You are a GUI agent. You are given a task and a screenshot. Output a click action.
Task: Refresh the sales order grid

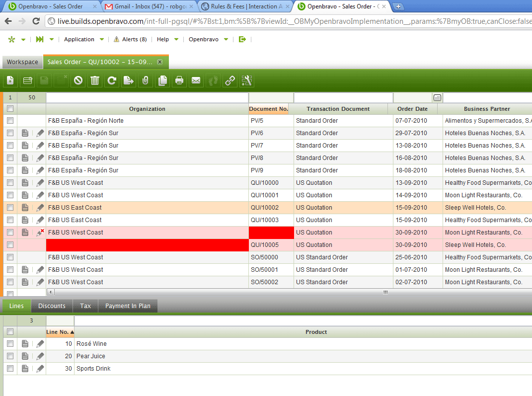pyautogui.click(x=112, y=80)
